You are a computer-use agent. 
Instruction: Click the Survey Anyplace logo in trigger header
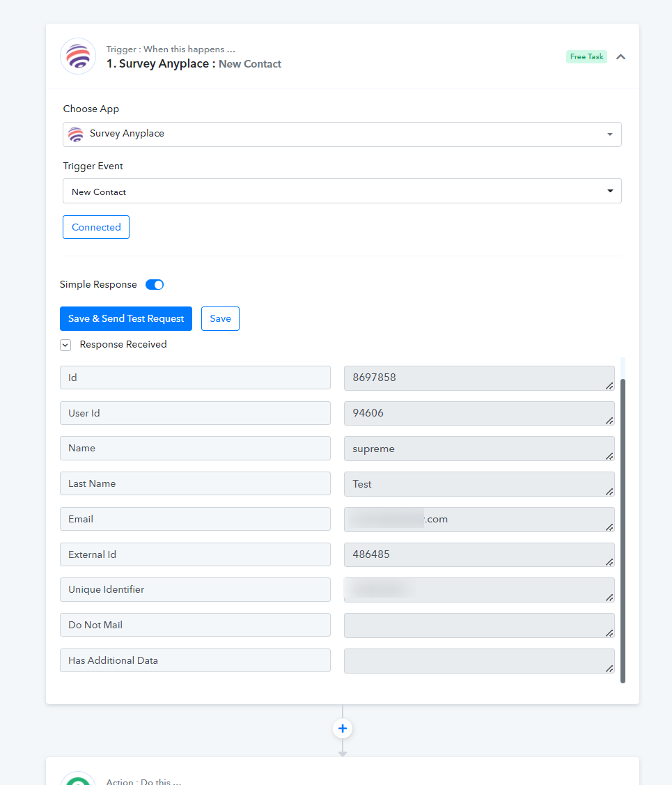coord(78,56)
